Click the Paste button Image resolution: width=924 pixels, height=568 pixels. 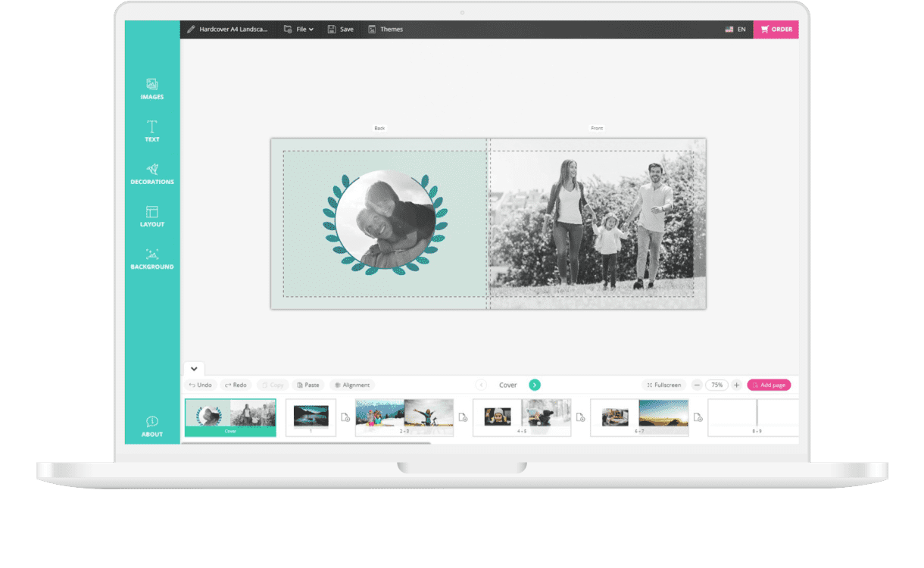point(308,385)
